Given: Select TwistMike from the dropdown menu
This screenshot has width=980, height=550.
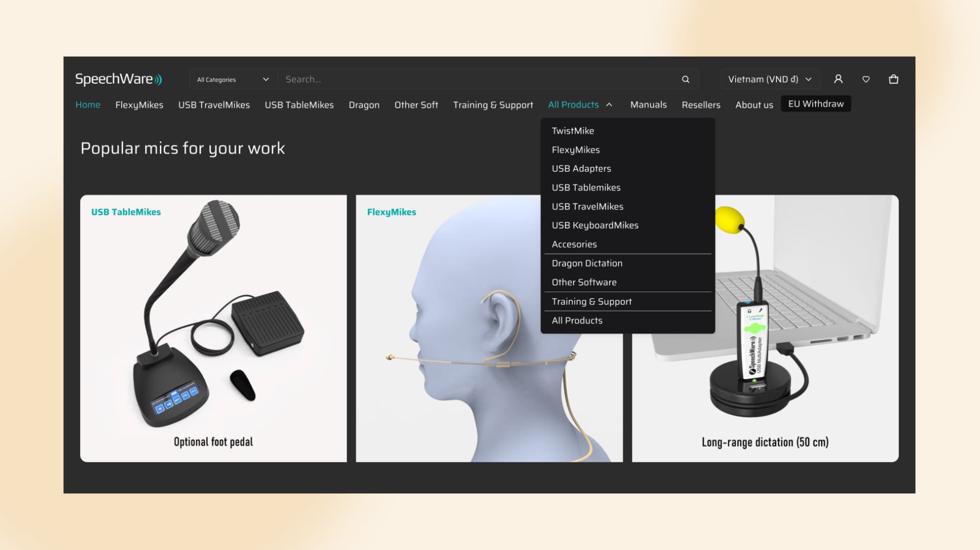Looking at the screenshot, I should tap(628, 131).
